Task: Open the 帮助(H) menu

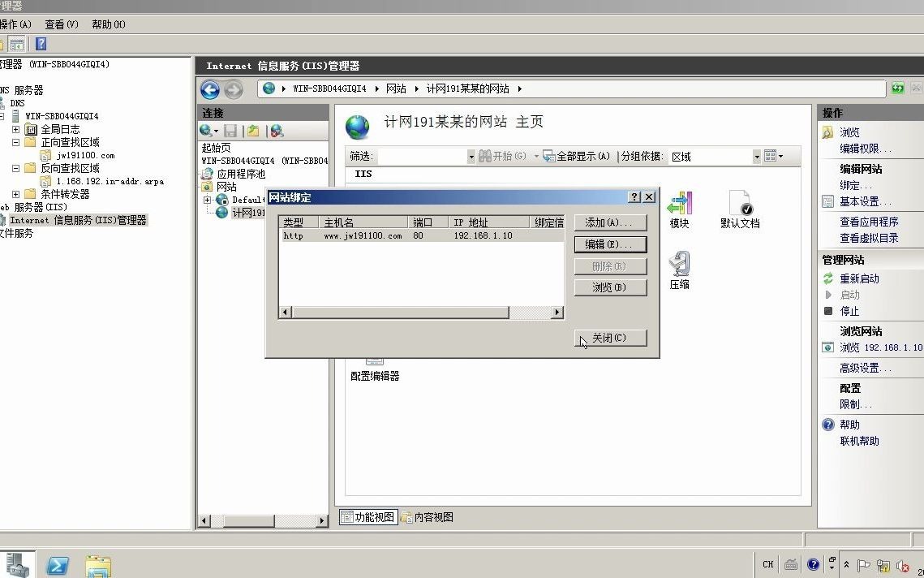Action: [109, 24]
